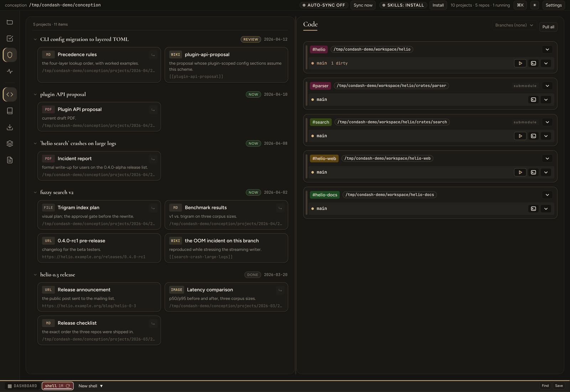Open the 0.4.0-rc1 pre-release URL card
570x392 pixels.
pyautogui.click(x=99, y=248)
